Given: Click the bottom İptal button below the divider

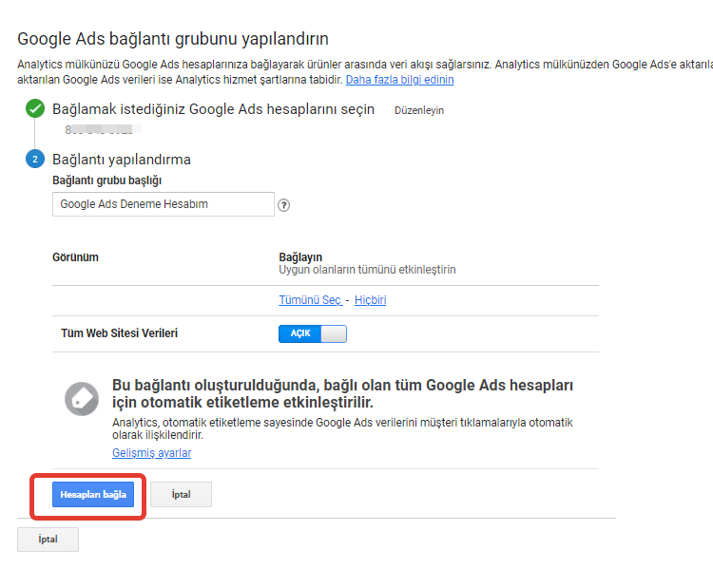Looking at the screenshot, I should tap(48, 540).
